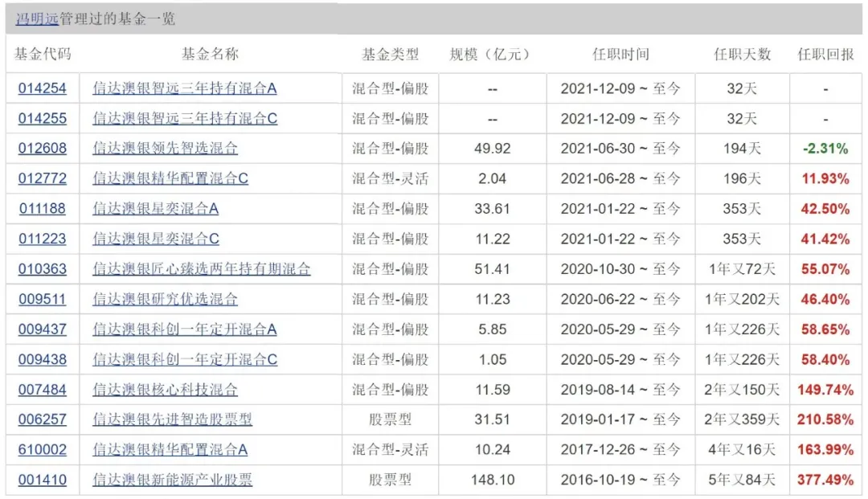
Task: Select the 55.07% return value
Action: point(825,269)
